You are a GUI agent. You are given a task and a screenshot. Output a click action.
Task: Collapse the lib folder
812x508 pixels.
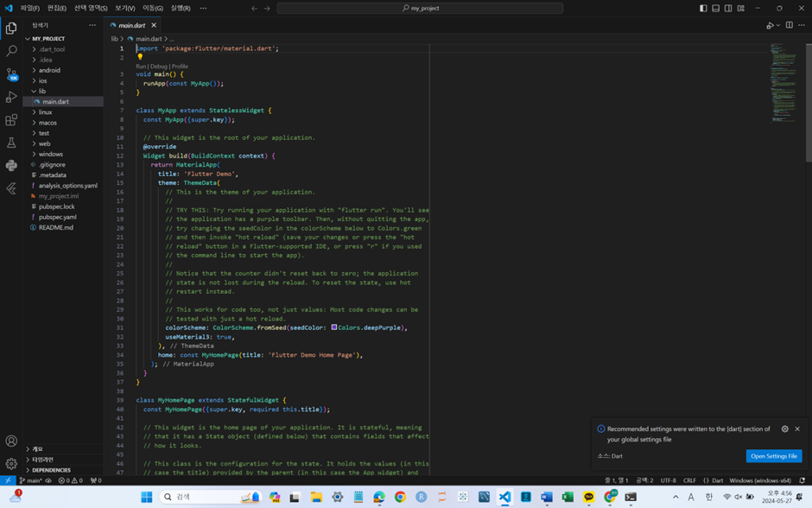[41, 92]
